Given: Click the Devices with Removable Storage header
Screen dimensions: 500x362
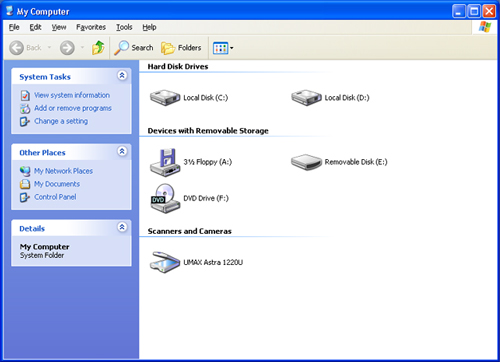Looking at the screenshot, I should [208, 131].
